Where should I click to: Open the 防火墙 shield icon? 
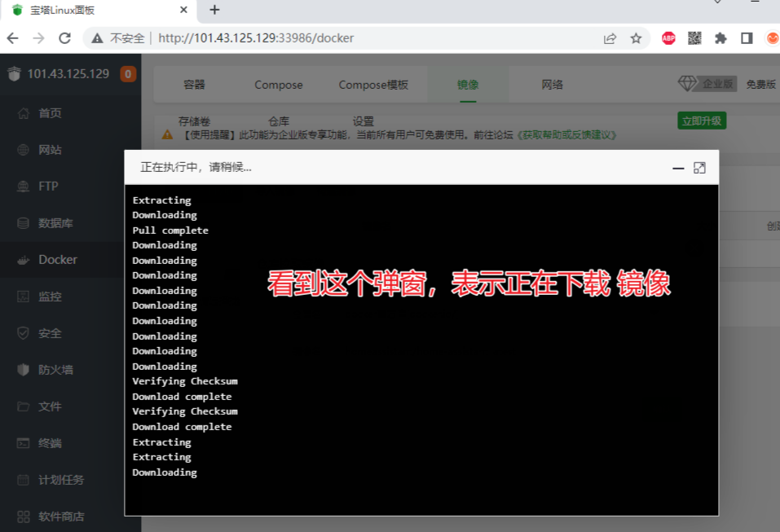point(23,370)
